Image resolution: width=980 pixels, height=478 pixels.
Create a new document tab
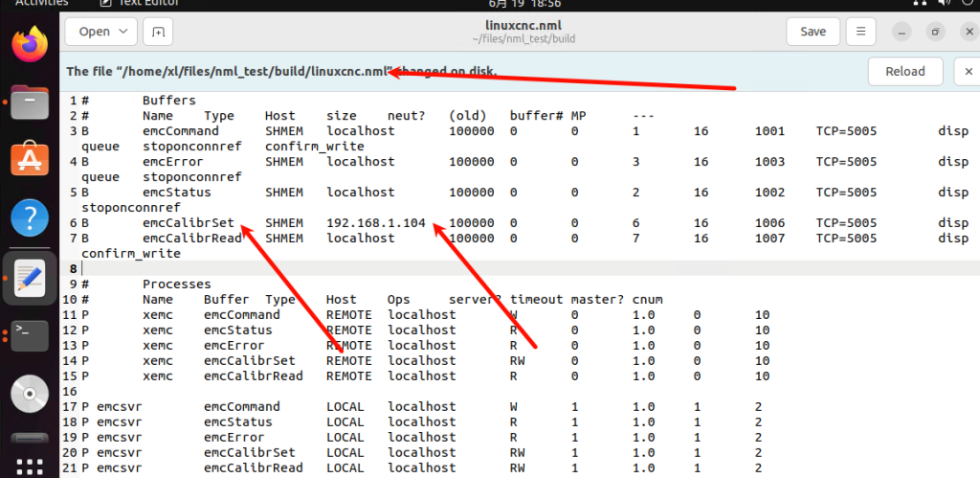coord(158,32)
